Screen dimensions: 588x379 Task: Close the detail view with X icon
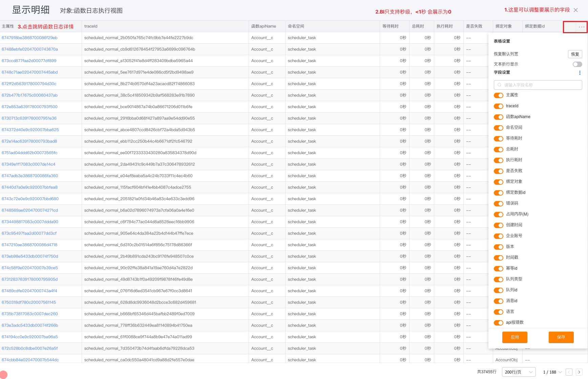tap(575, 10)
